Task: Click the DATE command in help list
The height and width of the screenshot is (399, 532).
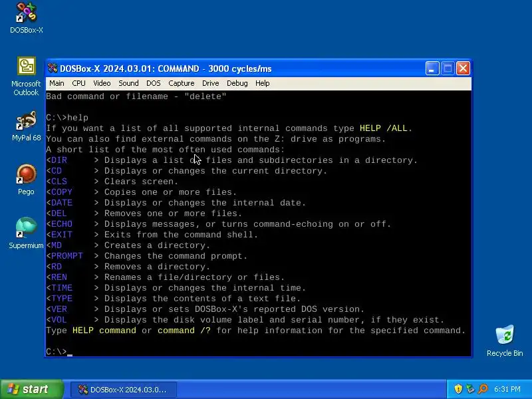Action: pos(62,203)
